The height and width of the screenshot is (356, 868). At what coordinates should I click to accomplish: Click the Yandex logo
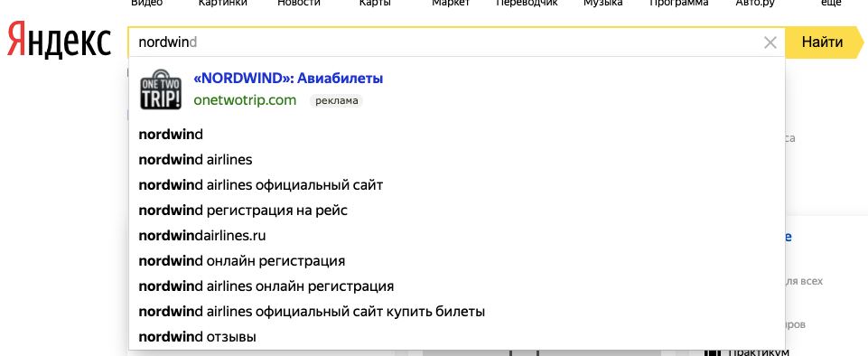pos(59,40)
